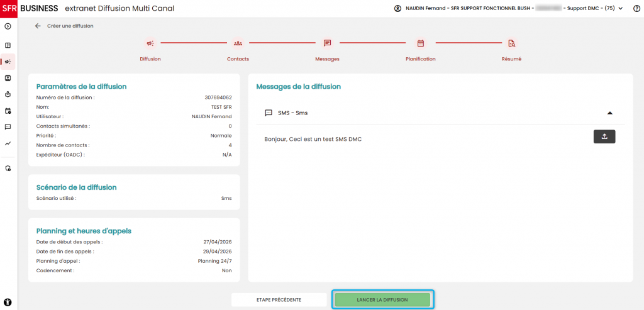Click the SMS - Sms section header
644x310 pixels.
(440, 113)
